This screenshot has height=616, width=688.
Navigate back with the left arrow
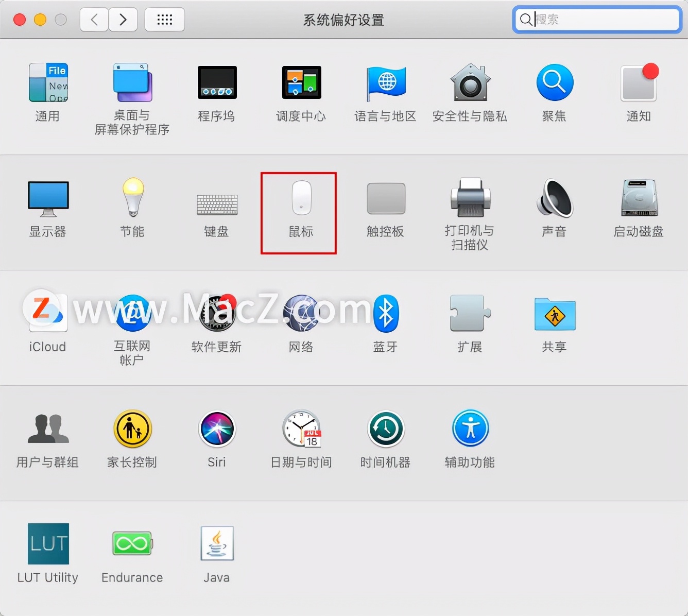click(x=94, y=19)
